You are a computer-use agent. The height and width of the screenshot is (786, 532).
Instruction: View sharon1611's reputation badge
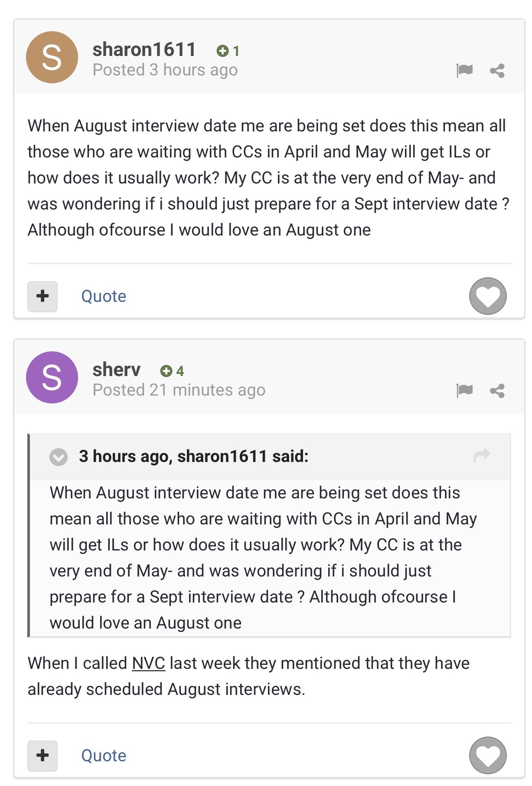pyautogui.click(x=228, y=51)
